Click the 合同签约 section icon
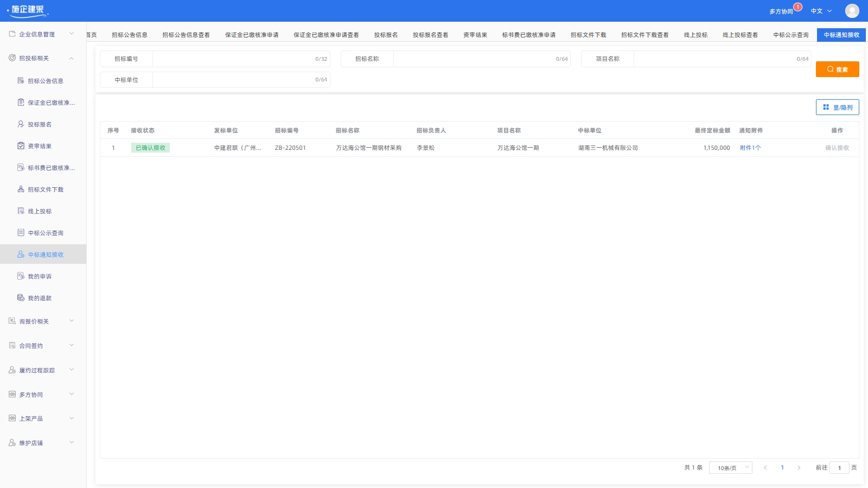 point(12,345)
